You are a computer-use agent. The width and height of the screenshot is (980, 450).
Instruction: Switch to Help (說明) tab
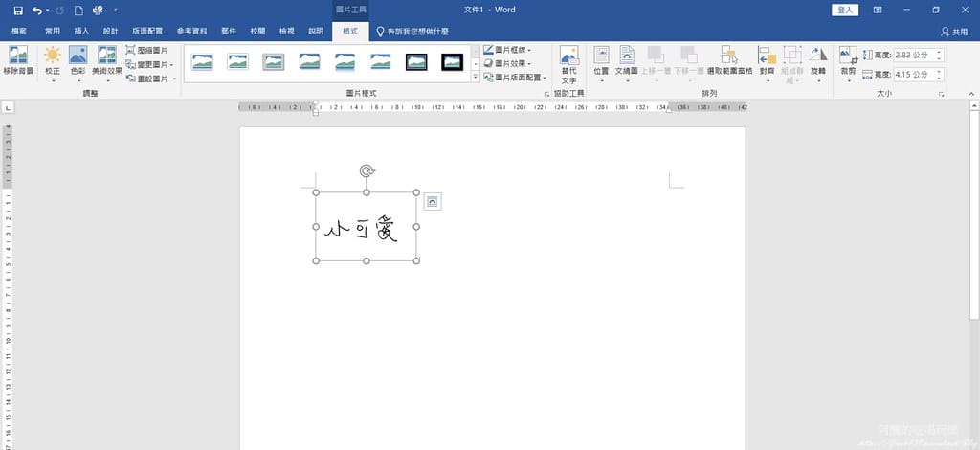316,32
